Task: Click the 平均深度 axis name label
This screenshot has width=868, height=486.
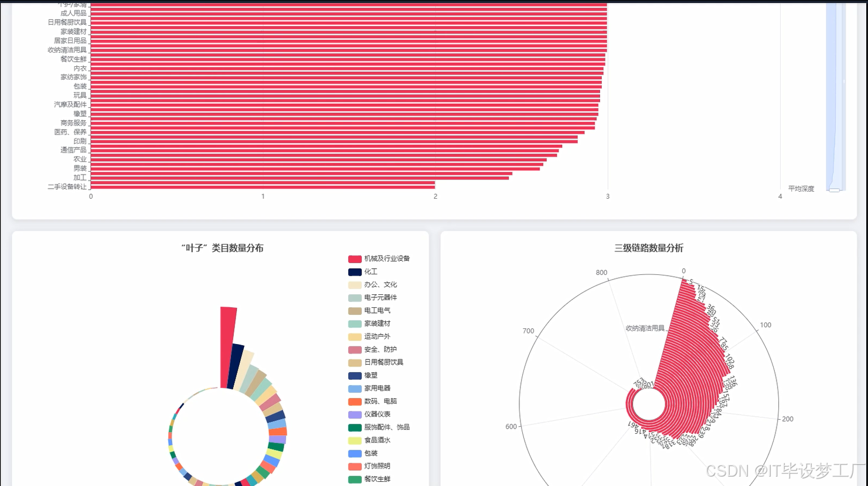Action: coord(801,189)
